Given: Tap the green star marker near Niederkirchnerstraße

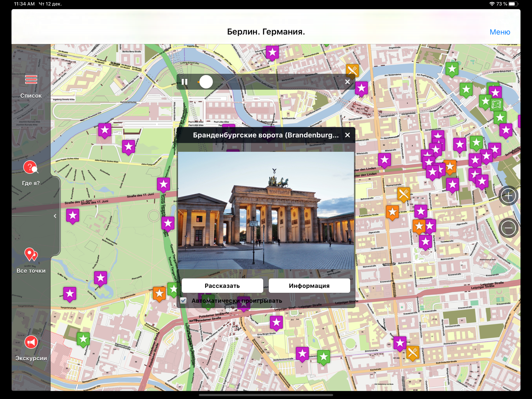Looking at the screenshot, I should point(323,357).
